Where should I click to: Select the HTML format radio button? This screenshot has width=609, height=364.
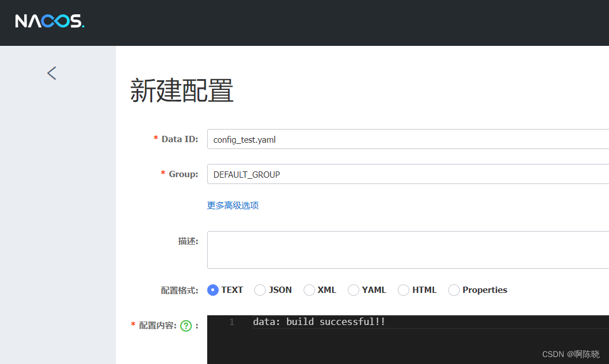pos(404,290)
